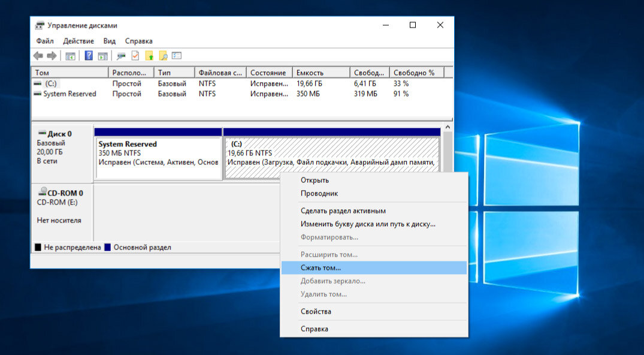
Task: Click the Располо... column header
Action: (131, 73)
